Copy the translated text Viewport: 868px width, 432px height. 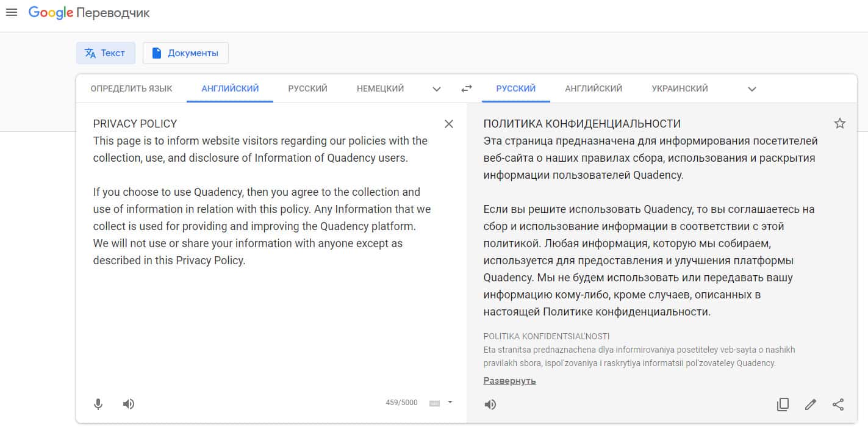[x=783, y=405]
